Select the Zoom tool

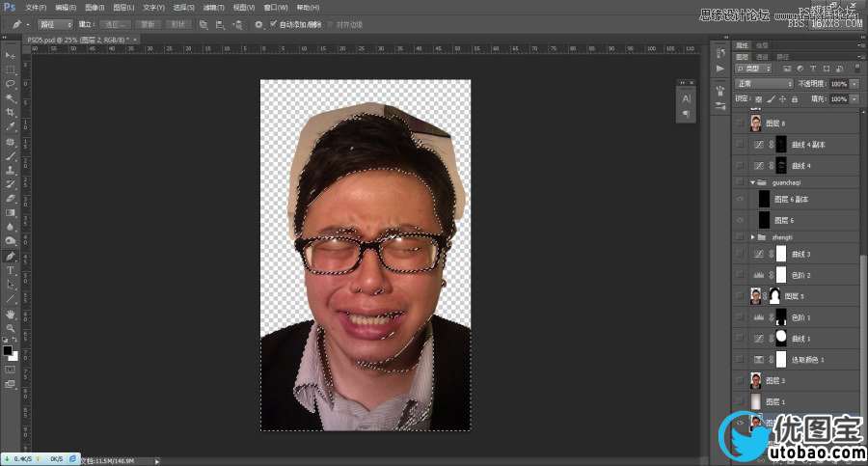[10, 328]
